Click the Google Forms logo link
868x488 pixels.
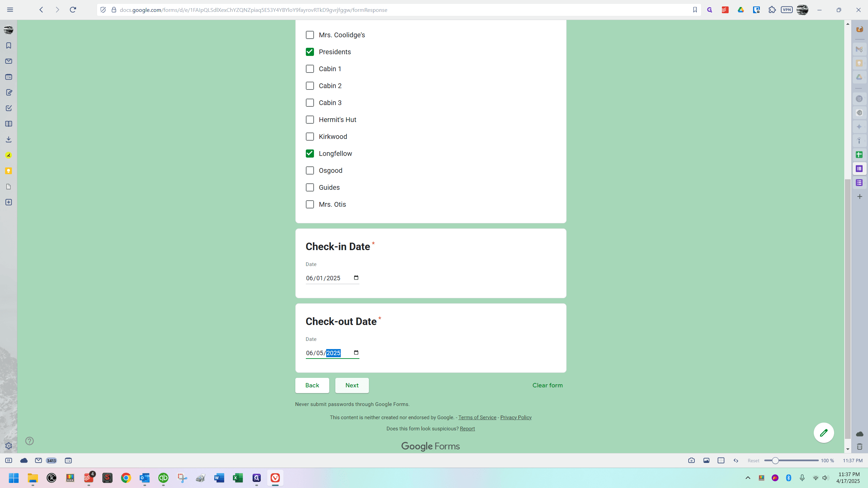tap(431, 446)
